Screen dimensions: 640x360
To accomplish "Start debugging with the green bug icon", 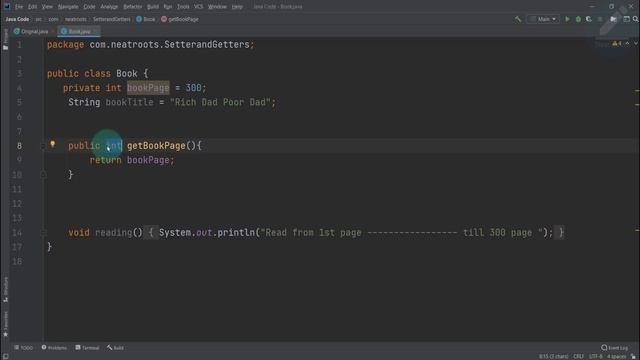I will [x=578, y=19].
